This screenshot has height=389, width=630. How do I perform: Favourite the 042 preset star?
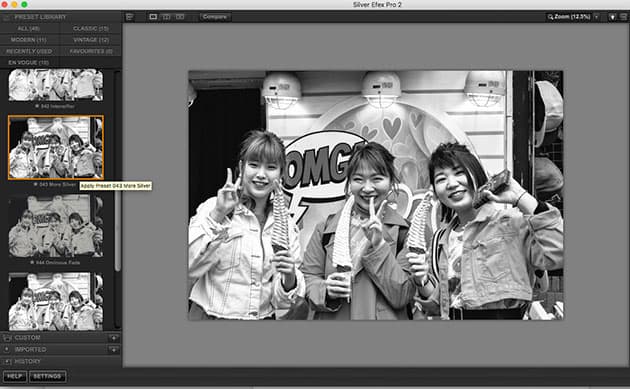[x=37, y=106]
